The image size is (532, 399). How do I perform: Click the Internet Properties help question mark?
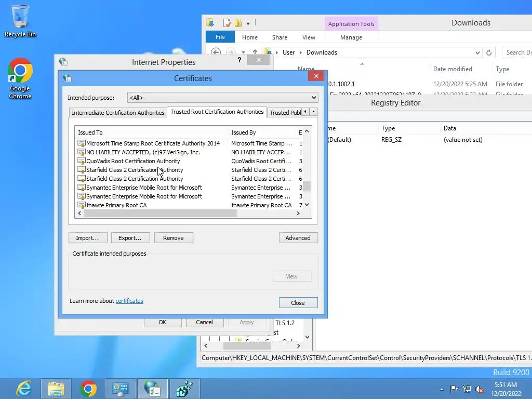pos(240,60)
